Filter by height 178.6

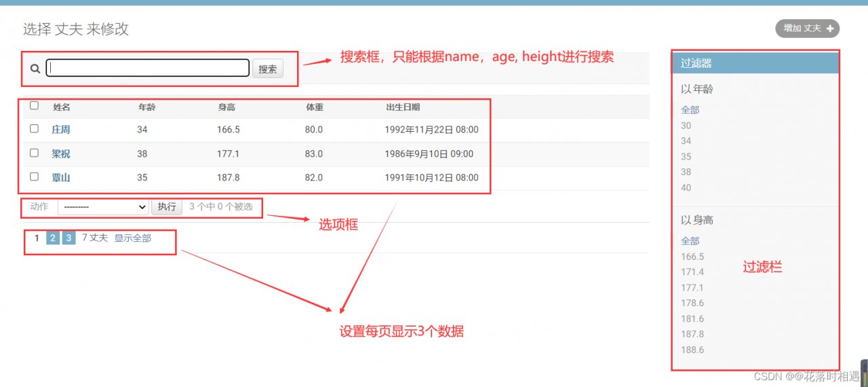click(x=692, y=303)
